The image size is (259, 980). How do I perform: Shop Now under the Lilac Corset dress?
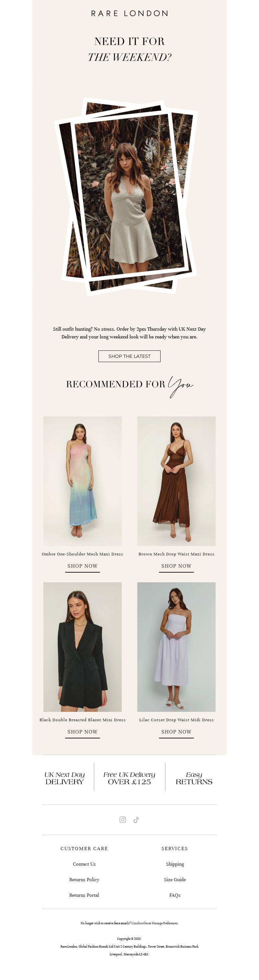176,732
